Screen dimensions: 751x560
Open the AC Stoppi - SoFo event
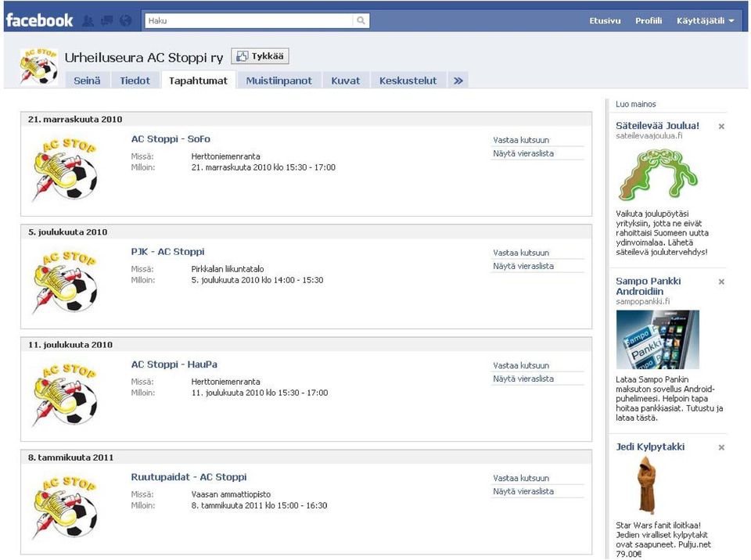tap(171, 139)
